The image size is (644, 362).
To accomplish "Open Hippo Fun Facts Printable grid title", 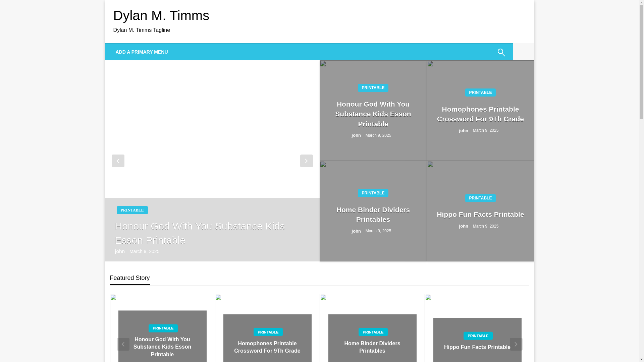I will 480,215.
